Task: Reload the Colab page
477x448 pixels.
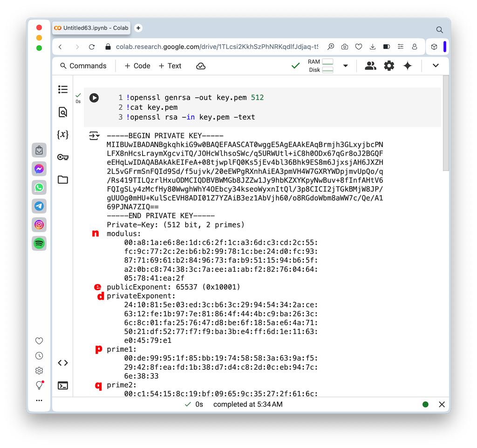Action: pos(92,47)
